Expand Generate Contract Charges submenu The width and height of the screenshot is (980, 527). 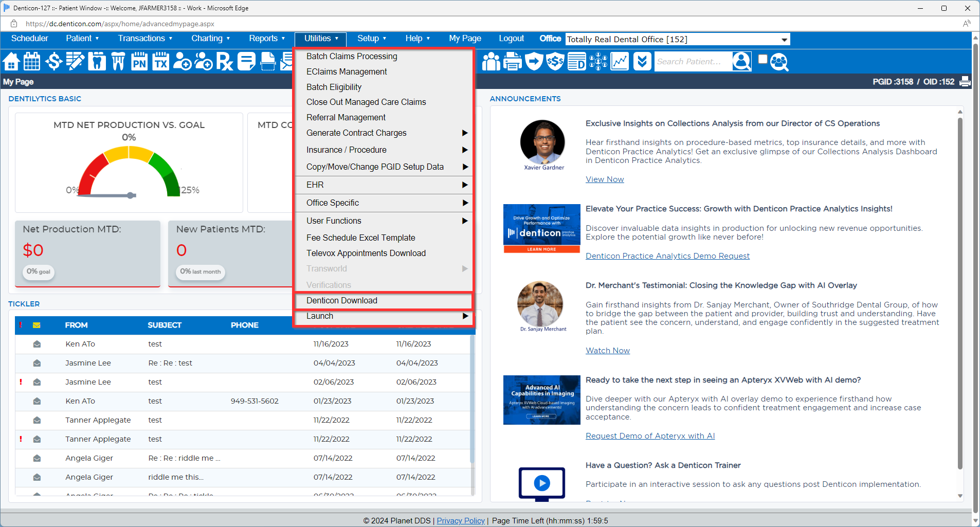click(384, 133)
